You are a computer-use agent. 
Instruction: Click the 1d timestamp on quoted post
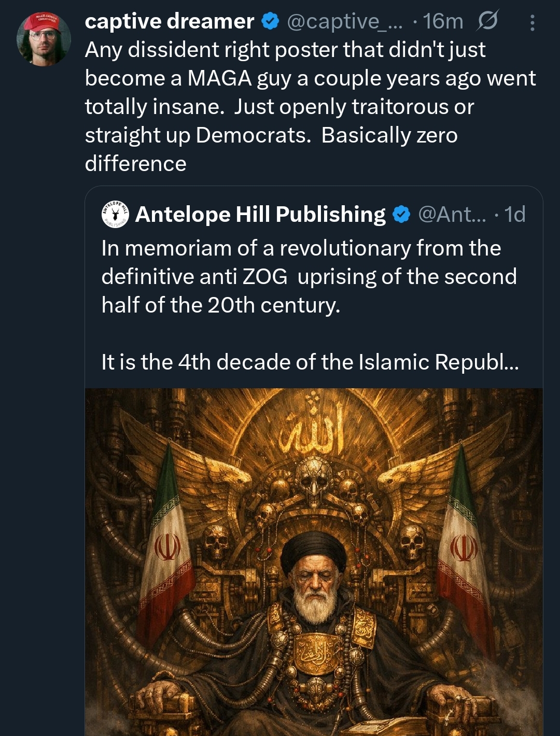[x=515, y=215]
